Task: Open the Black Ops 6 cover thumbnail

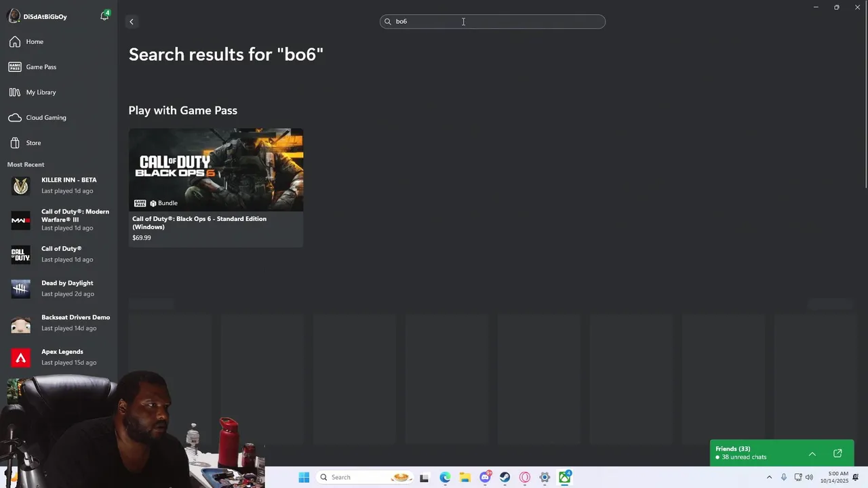Action: click(216, 169)
